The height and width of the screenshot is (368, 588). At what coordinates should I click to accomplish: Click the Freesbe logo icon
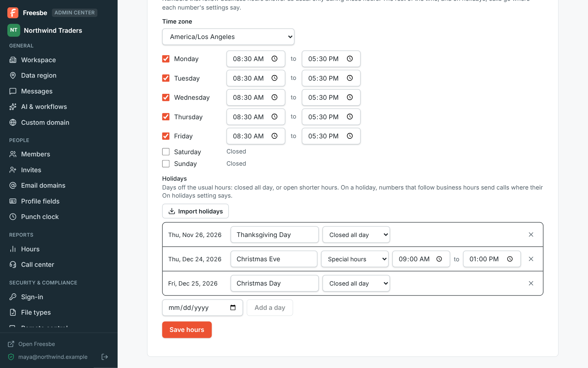[x=13, y=13]
